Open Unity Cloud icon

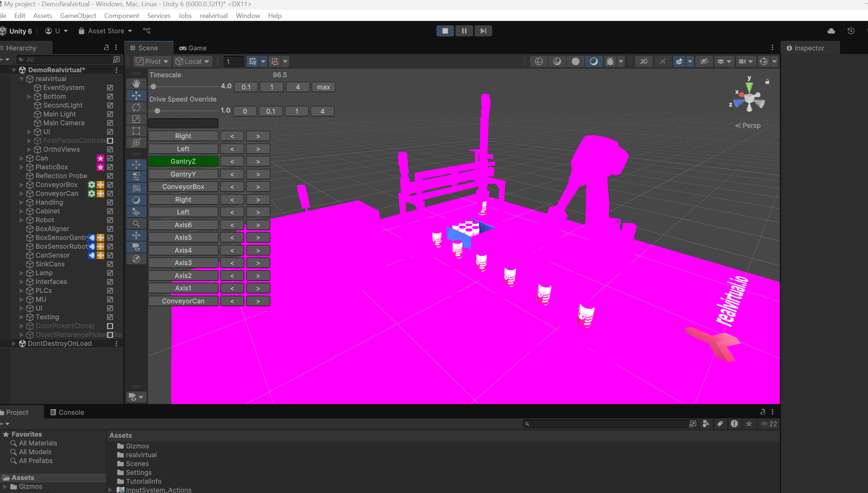click(831, 31)
